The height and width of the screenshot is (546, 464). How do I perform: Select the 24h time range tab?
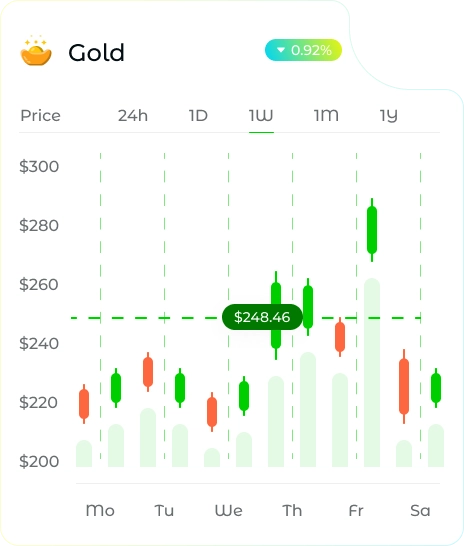tap(133, 116)
